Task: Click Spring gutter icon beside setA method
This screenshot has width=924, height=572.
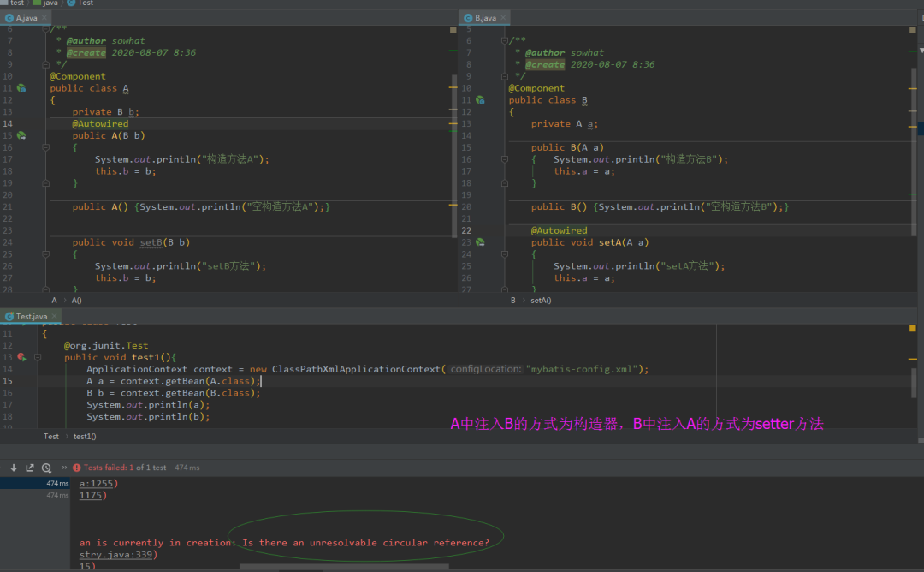Action: point(480,242)
